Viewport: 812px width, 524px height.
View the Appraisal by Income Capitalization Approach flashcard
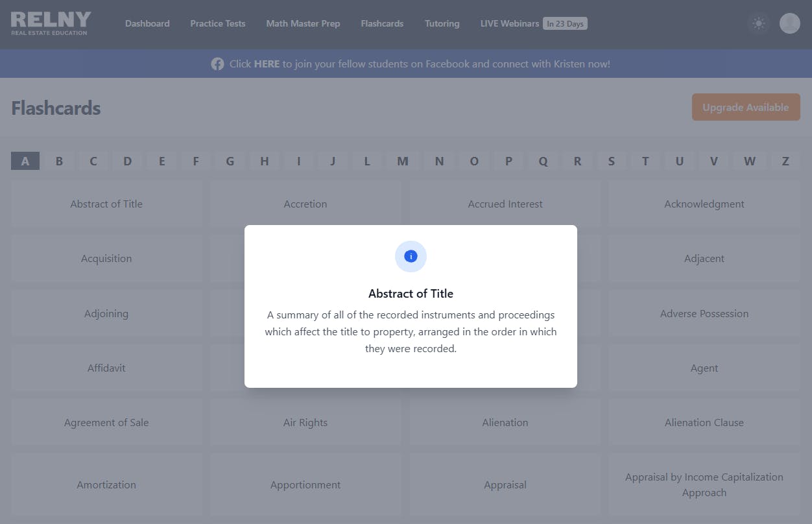[704, 484]
